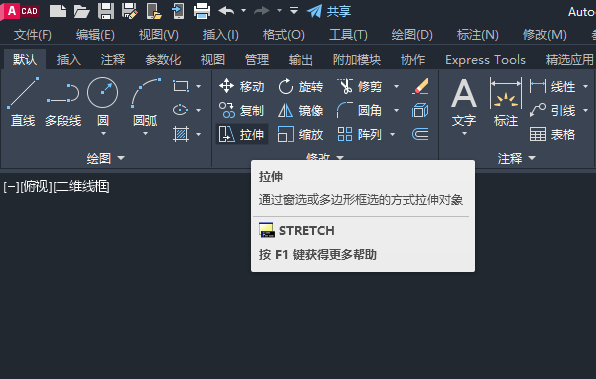The height and width of the screenshot is (379, 596).
Task: Open the 绘图(D) menu
Action: (412, 35)
